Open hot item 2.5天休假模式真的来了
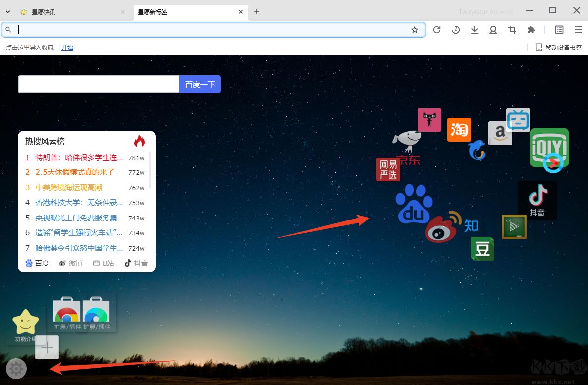The image size is (588, 385). pos(75,172)
